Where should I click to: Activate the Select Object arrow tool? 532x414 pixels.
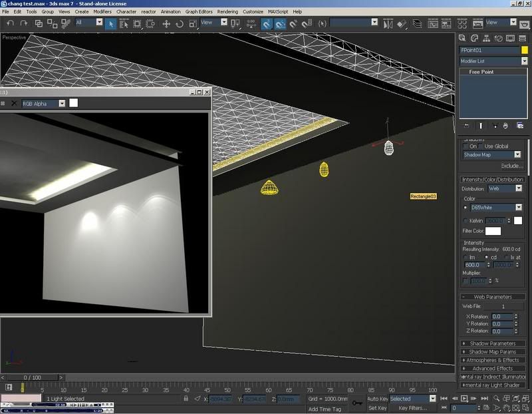tap(111, 23)
